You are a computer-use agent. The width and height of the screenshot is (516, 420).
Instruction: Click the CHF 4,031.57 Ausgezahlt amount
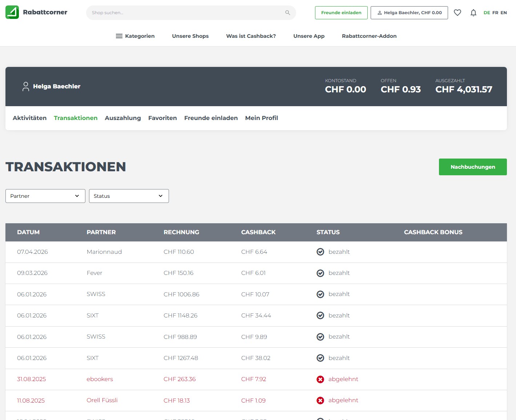464,89
